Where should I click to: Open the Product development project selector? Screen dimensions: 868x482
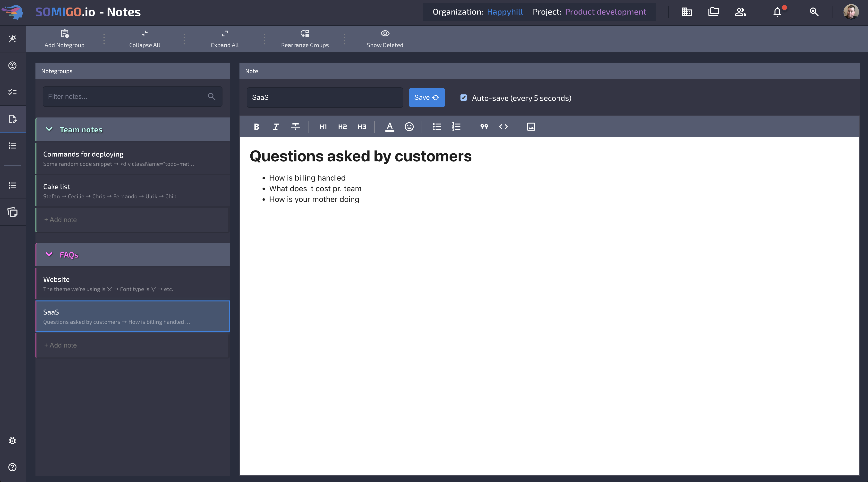click(x=605, y=12)
